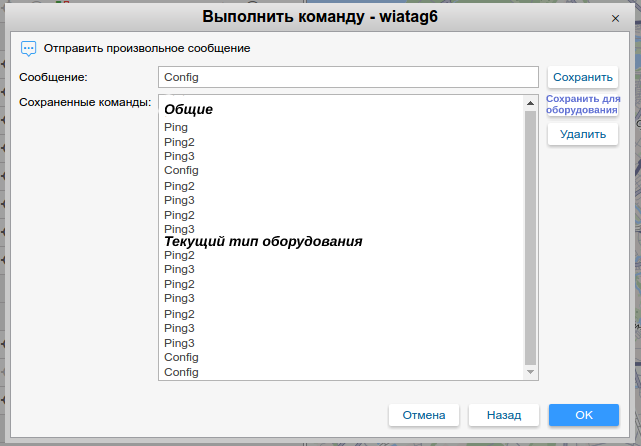Select Config under the Общие section

[181, 171]
